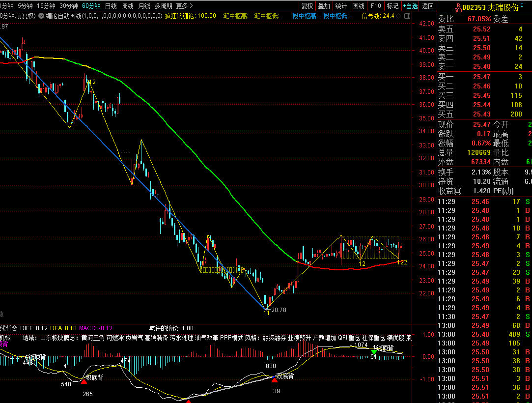
Task: Click the 缠论自动画线 indicator name
Action: pyautogui.click(x=63, y=16)
